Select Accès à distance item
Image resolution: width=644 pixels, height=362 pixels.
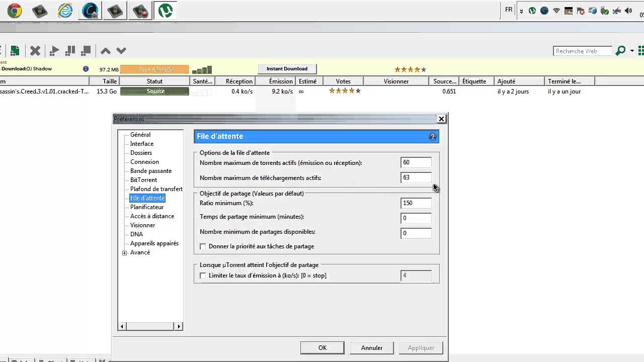click(x=152, y=216)
